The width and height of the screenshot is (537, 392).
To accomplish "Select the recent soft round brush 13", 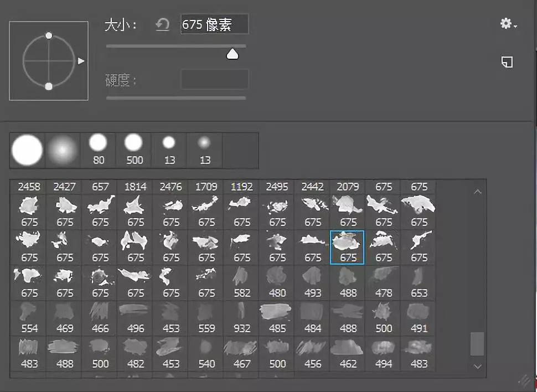I will [x=205, y=150].
